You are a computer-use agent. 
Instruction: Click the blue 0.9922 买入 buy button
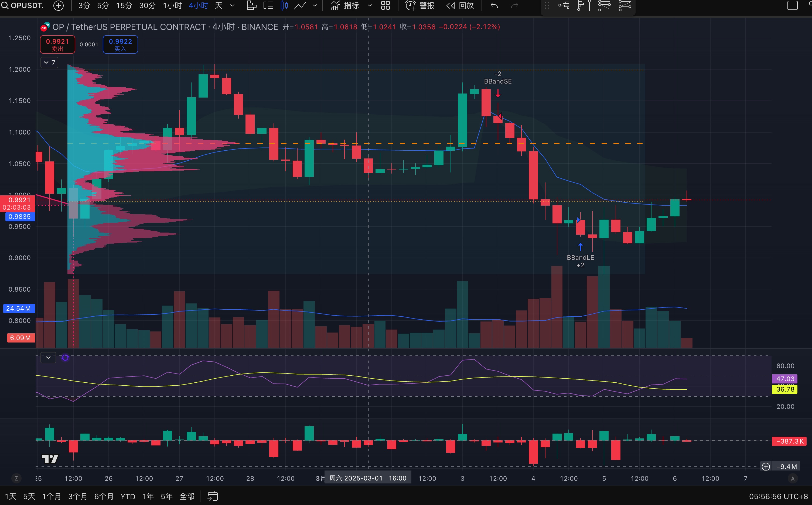[120, 44]
